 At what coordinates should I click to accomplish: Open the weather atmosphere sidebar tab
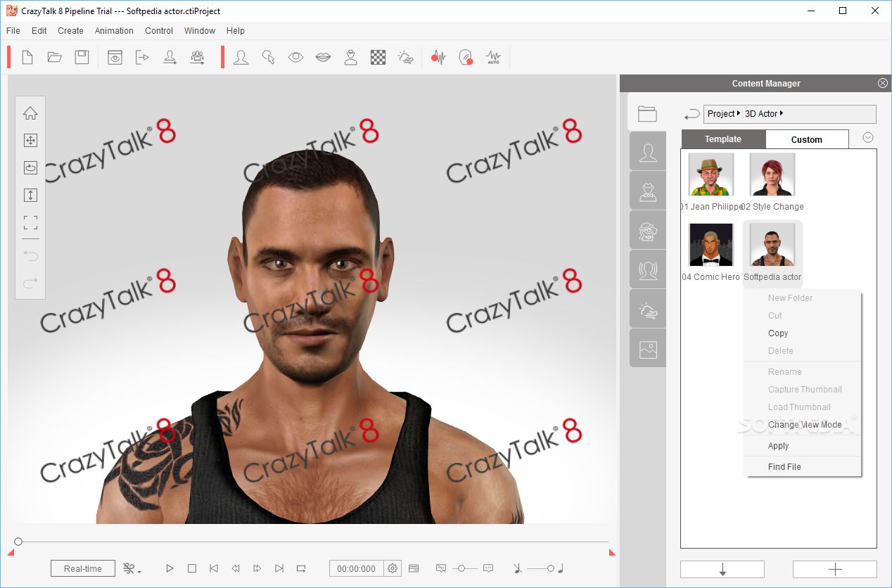648,310
